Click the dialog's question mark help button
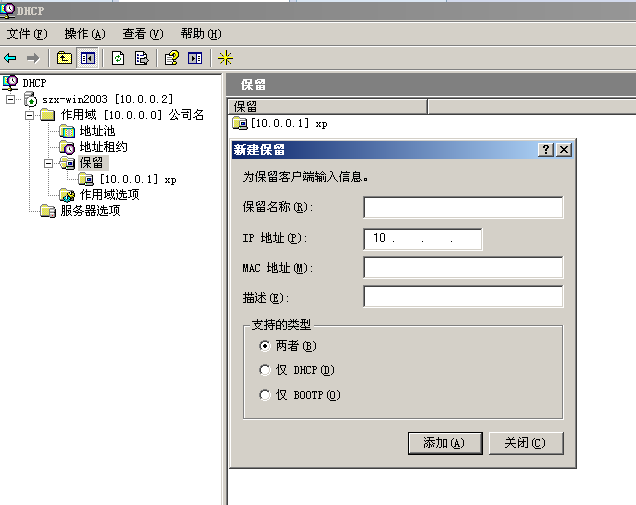The height and width of the screenshot is (505, 636). 546,150
